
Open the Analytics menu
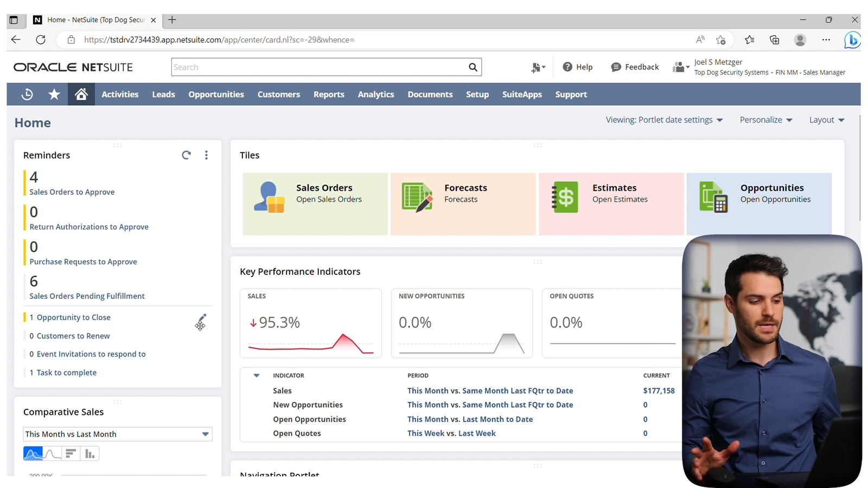tap(376, 94)
